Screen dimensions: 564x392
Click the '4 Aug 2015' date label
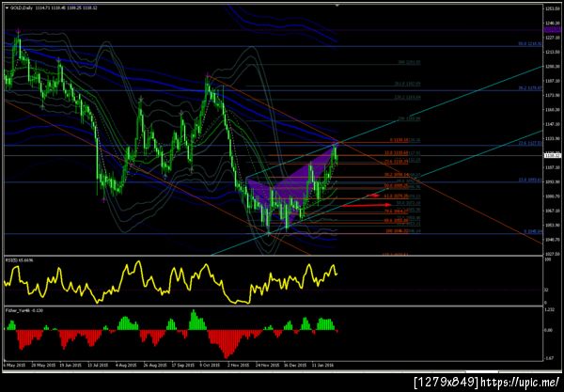[x=127, y=365]
